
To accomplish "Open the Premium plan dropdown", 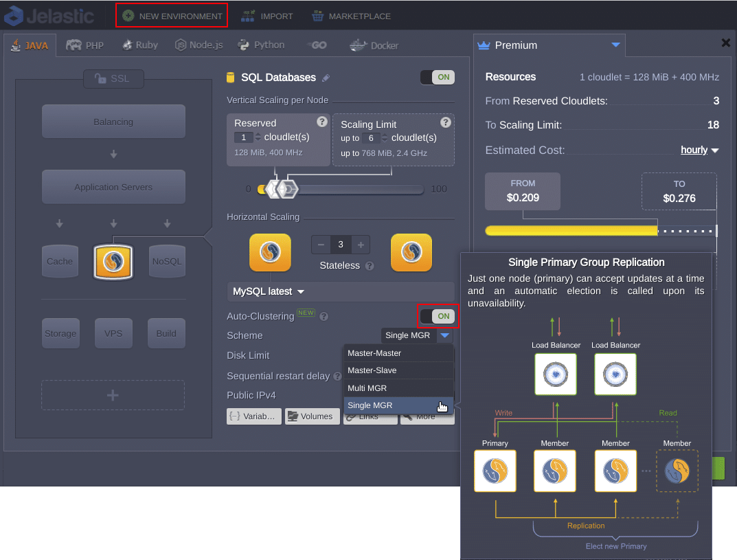I will (x=615, y=45).
